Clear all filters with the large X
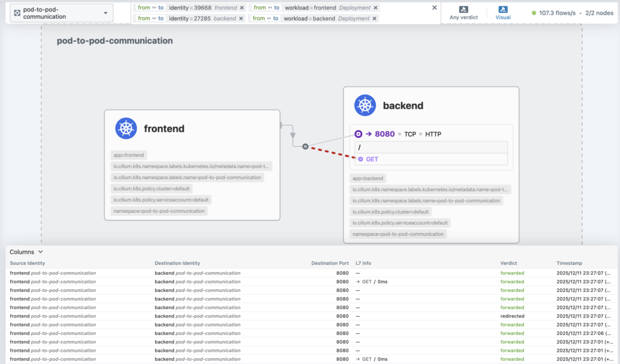Image resolution: width=620 pixels, height=364 pixels. click(x=434, y=8)
